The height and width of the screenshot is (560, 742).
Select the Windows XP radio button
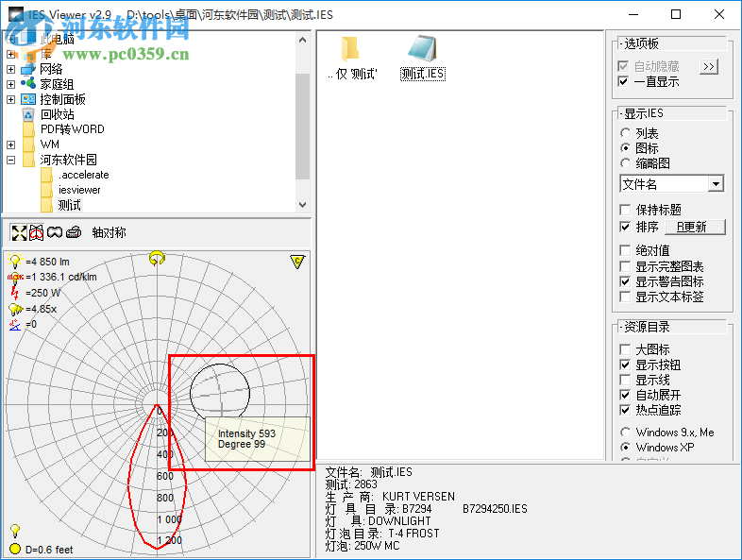coord(625,448)
